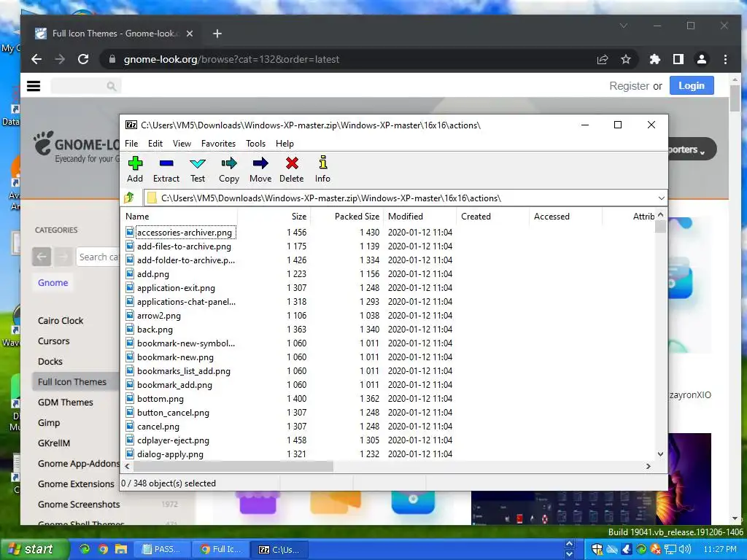The height and width of the screenshot is (560, 747).
Task: Open the Favorites menu
Action: pos(218,144)
